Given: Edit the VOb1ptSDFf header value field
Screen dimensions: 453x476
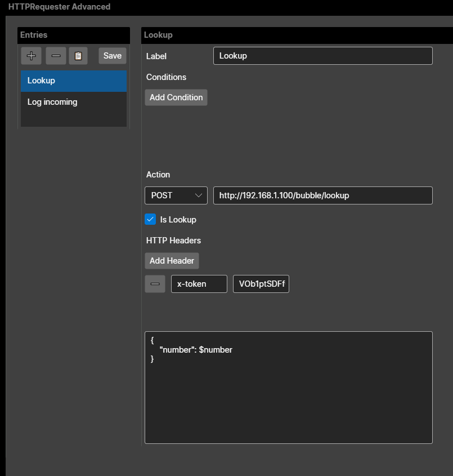Looking at the screenshot, I should click(x=261, y=284).
